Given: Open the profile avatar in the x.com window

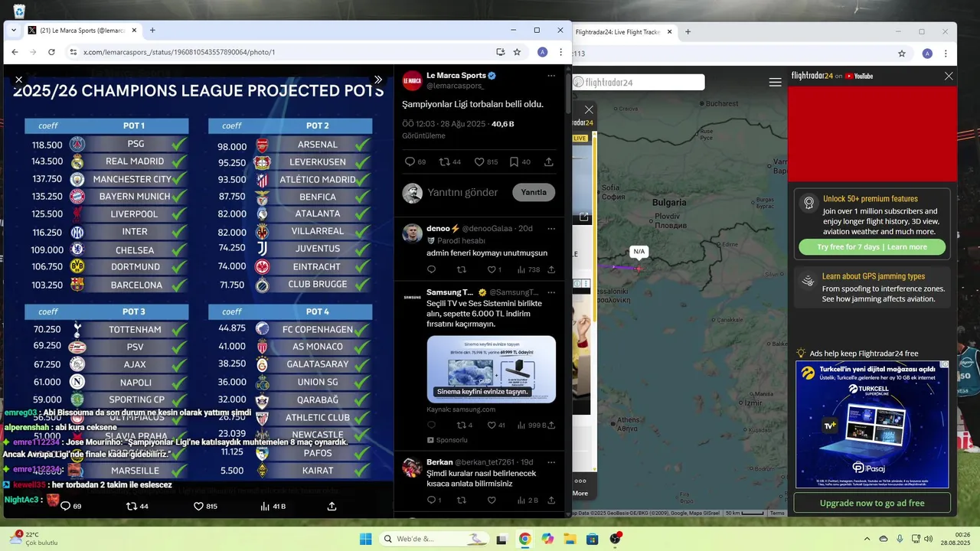Looking at the screenshot, I should 542,52.
